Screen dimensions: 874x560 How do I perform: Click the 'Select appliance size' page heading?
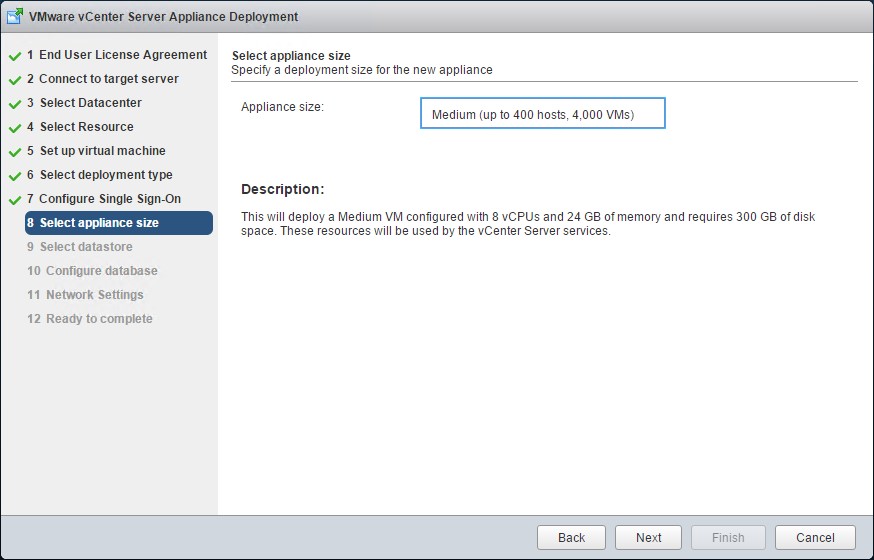(x=291, y=56)
